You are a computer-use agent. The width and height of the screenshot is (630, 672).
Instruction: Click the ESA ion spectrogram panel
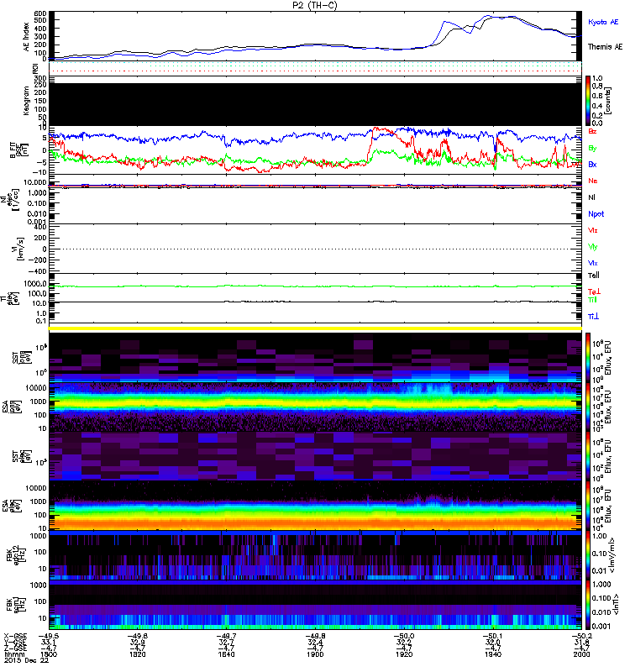(x=315, y=407)
